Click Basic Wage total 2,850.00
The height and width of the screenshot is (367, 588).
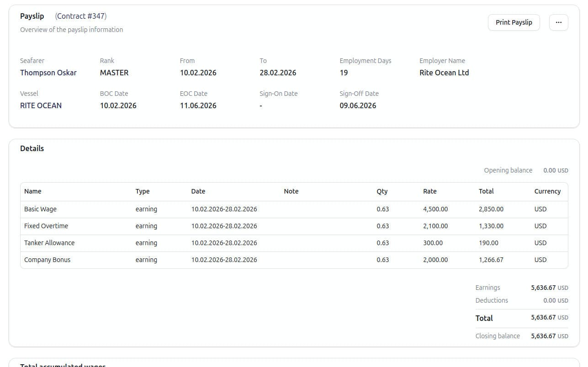(x=491, y=209)
